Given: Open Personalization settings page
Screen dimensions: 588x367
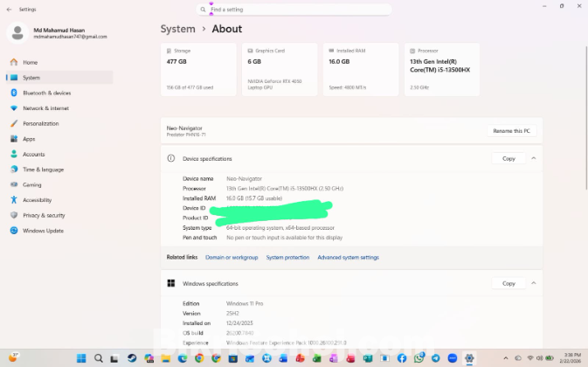Looking at the screenshot, I should (42, 123).
